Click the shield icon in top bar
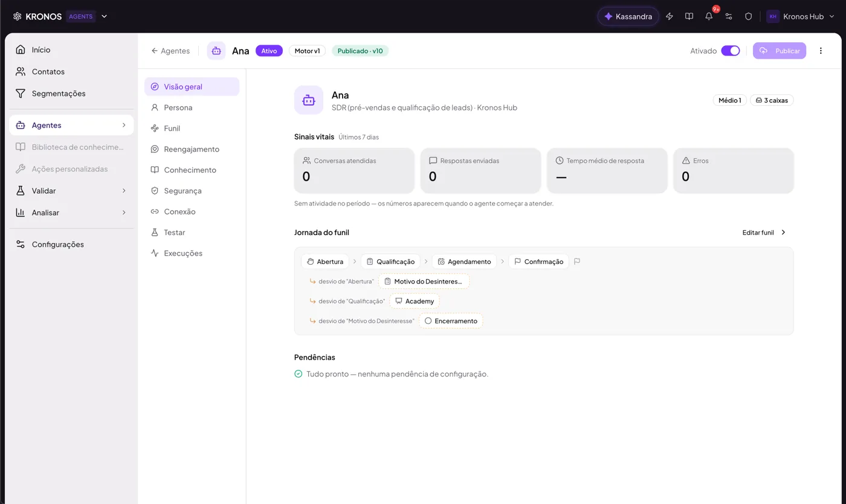The image size is (846, 504). tap(748, 16)
